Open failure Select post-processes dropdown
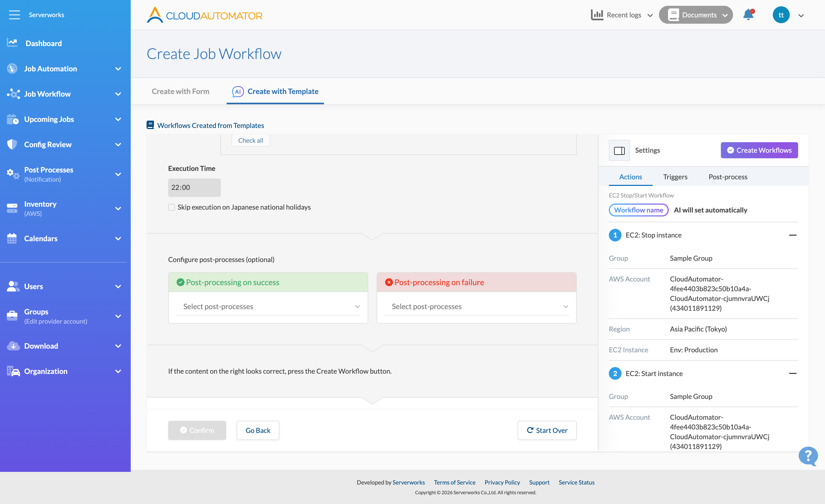 coord(477,307)
